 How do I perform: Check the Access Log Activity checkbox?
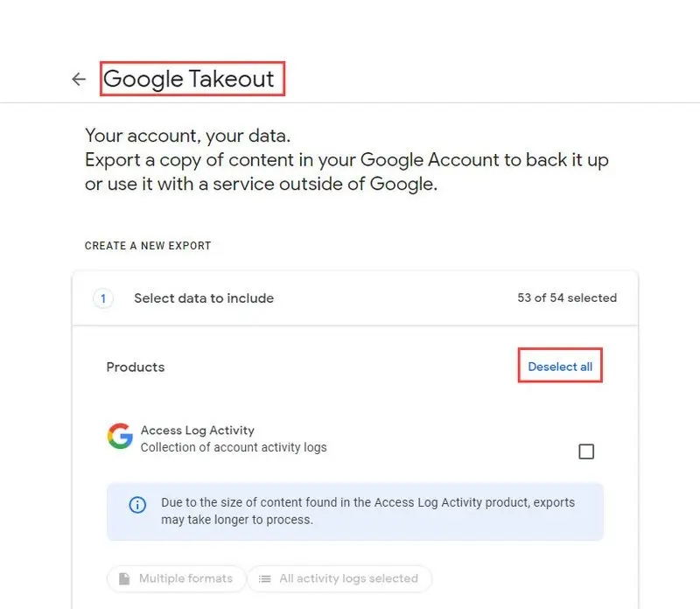[x=586, y=451]
